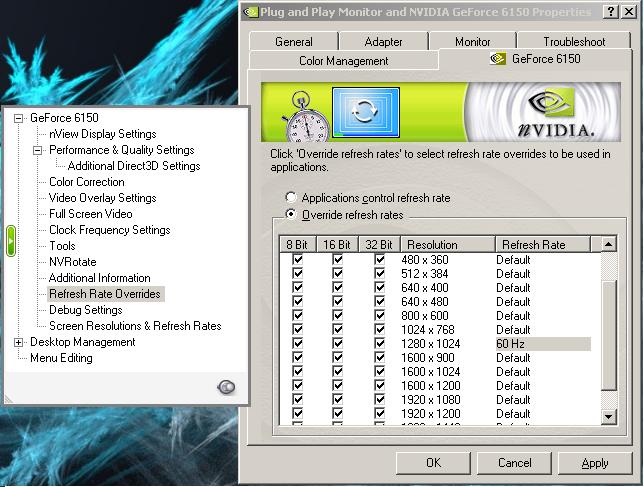This screenshot has width=644, height=487.
Task: Select Color Correction in the menu
Action: point(87,182)
